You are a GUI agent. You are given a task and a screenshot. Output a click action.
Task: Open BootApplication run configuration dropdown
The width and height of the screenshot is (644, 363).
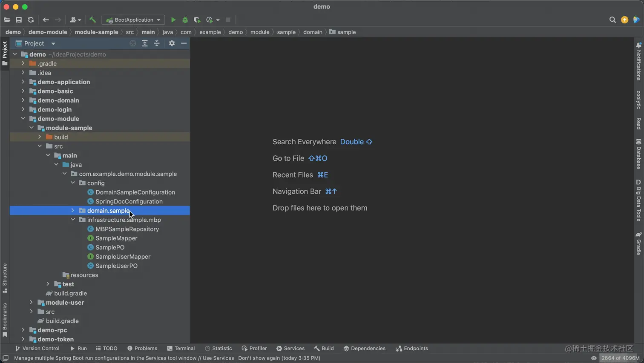[133, 20]
